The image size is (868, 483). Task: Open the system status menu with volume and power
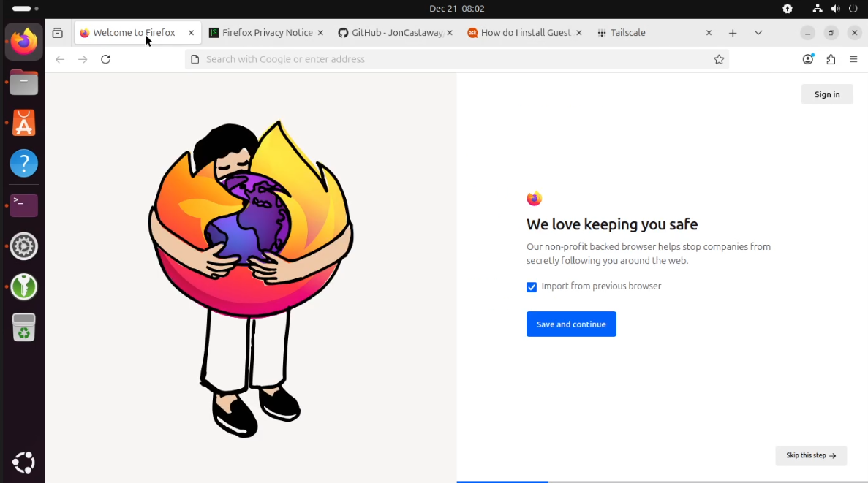pos(835,9)
